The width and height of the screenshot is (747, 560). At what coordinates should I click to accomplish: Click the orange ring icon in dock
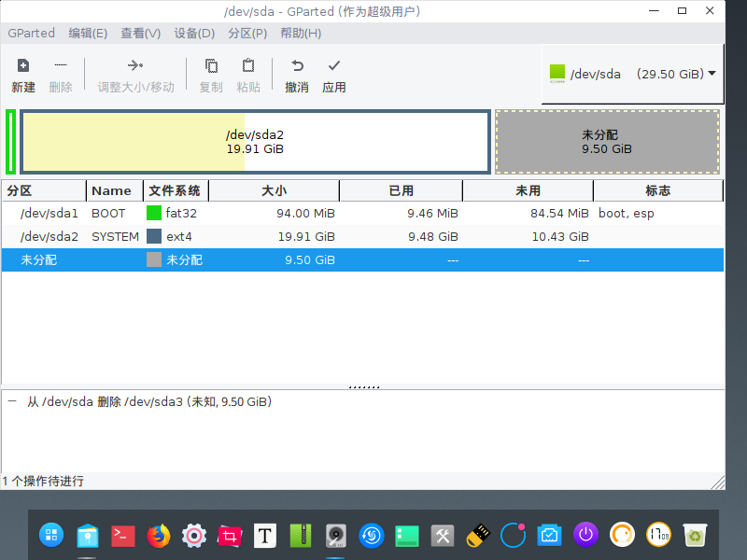pos(622,535)
